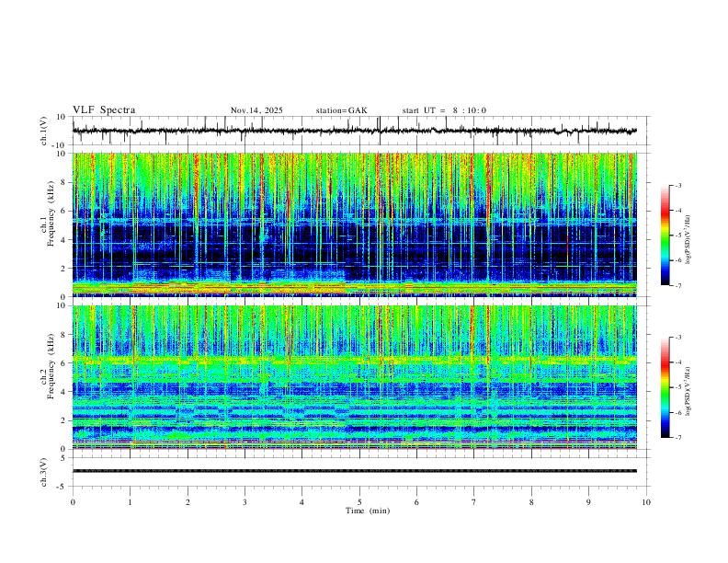The height and width of the screenshot is (563, 728).
Task: Click the "-3" tick on ch.1 colorbar
Action: point(677,185)
